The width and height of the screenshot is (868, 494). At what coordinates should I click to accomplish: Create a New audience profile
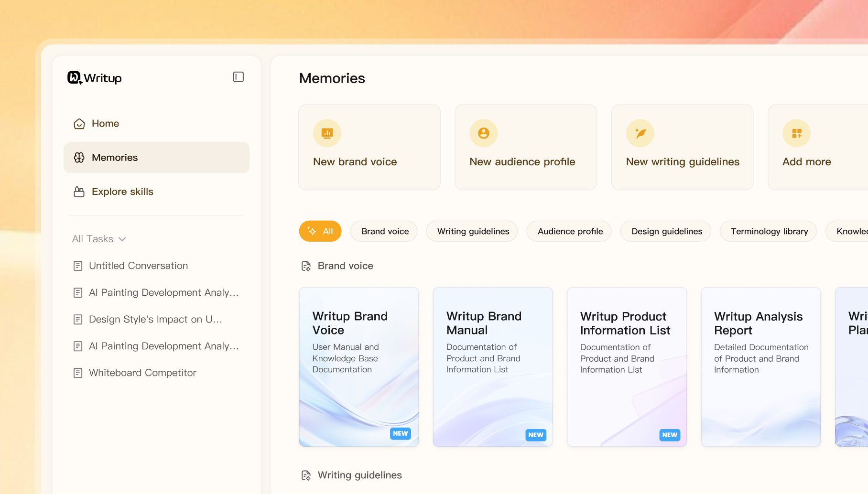(x=526, y=147)
